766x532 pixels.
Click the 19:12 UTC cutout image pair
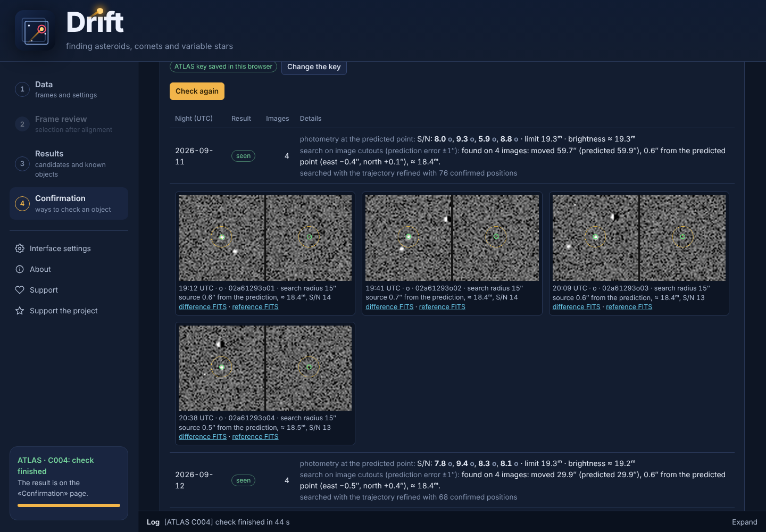coord(265,238)
